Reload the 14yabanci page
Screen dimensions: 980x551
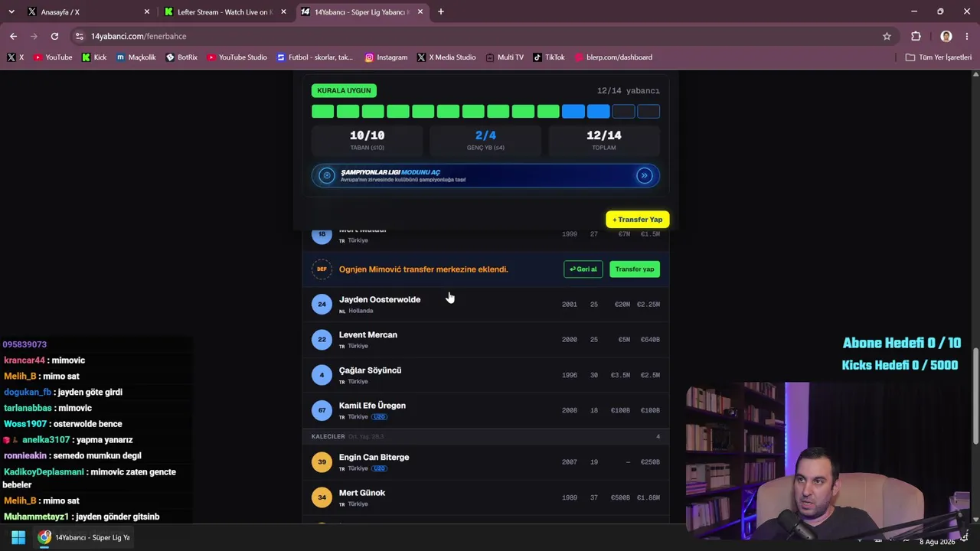point(54,36)
